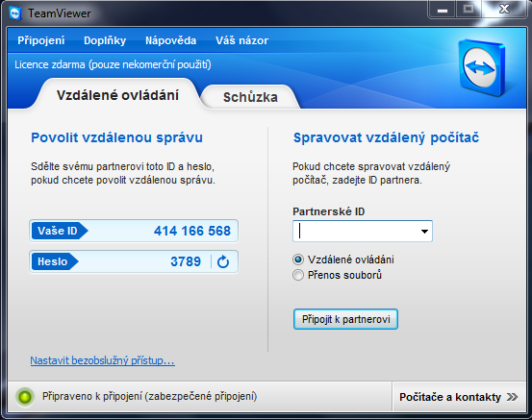Screen dimensions: 532x420
Task: Click the TeamViewer title bar icon
Action: [x=15, y=13]
